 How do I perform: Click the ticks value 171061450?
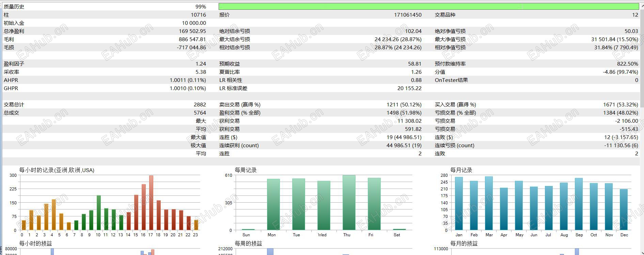coord(408,15)
